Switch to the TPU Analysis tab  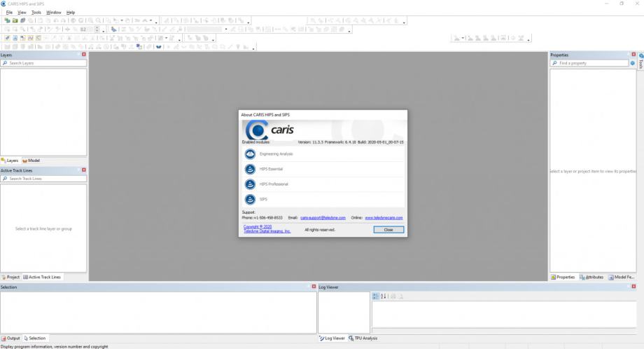[363, 338]
